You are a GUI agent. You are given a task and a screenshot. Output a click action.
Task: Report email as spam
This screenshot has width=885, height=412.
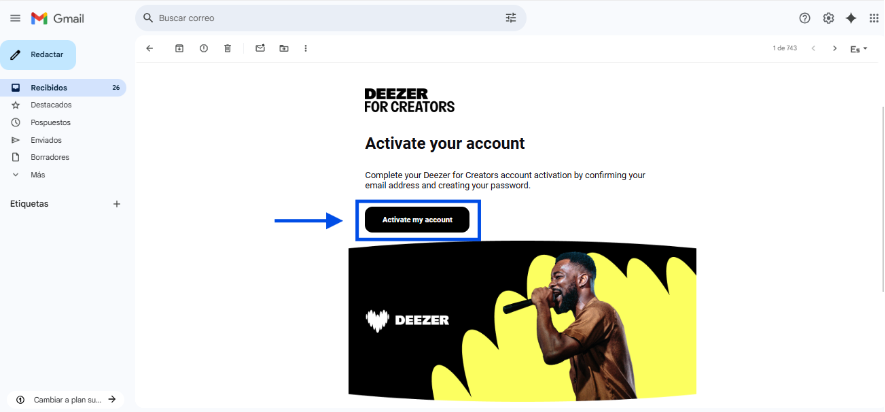point(204,49)
